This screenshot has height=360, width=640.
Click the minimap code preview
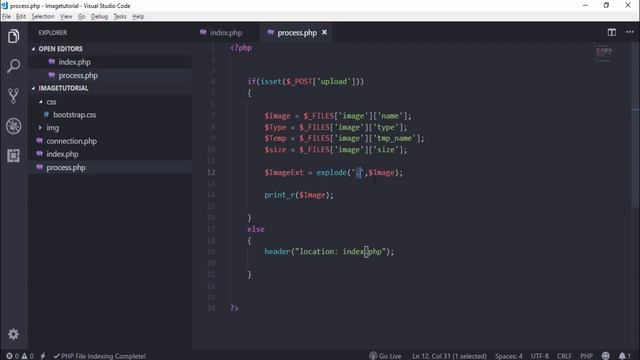pos(604,53)
